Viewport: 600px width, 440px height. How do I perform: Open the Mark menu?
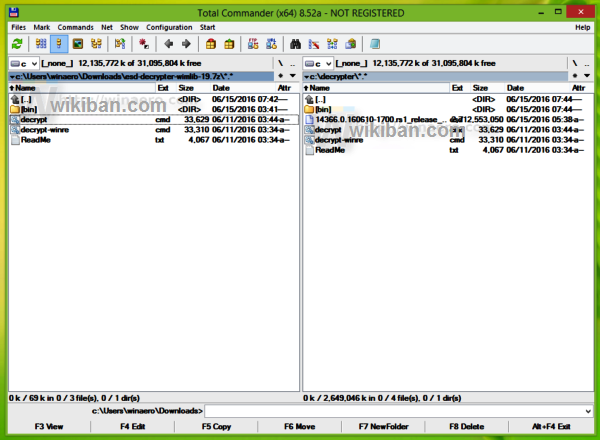click(42, 27)
